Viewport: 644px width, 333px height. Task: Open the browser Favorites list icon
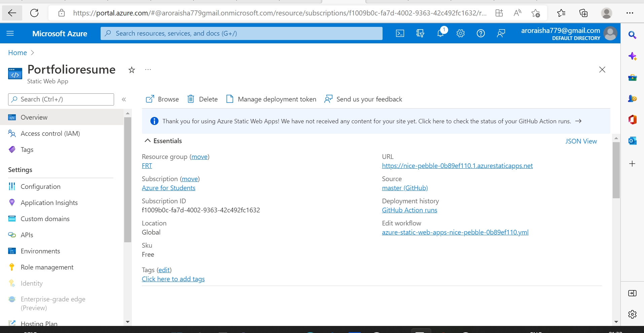pyautogui.click(x=561, y=13)
